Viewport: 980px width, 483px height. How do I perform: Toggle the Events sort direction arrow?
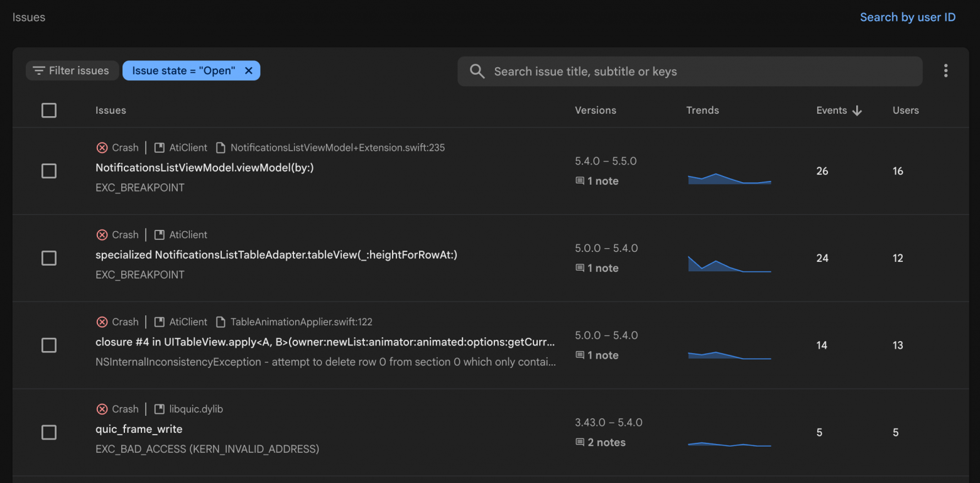tap(857, 110)
